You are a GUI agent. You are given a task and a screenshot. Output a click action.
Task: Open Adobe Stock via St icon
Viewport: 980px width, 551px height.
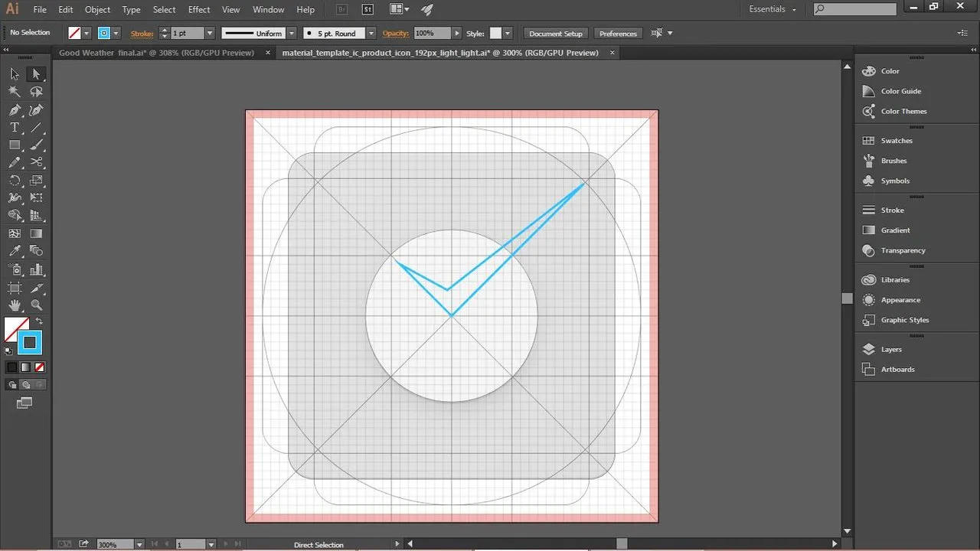367,9
